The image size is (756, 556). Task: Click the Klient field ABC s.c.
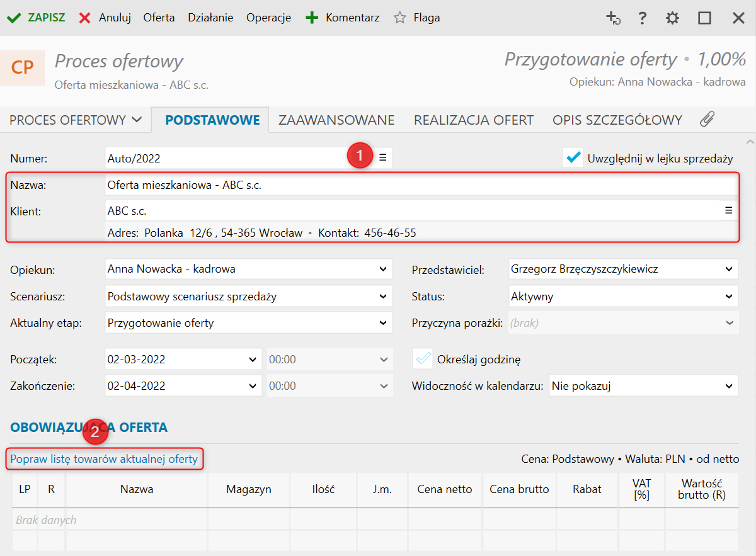tap(412, 211)
